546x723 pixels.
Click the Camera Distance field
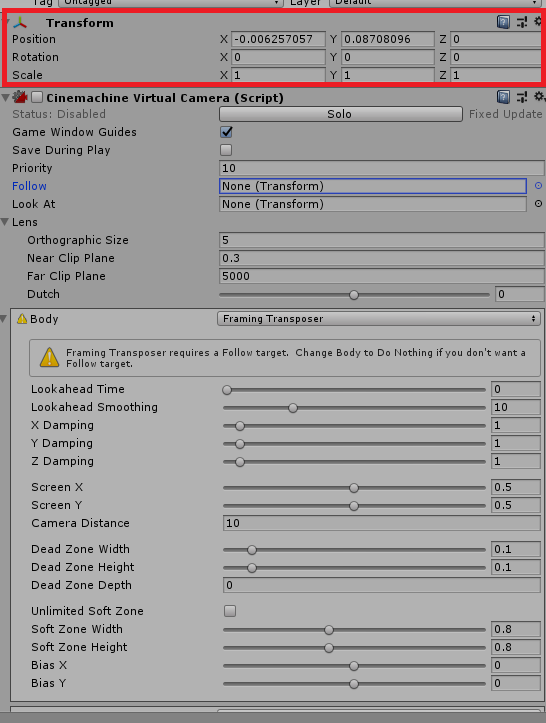point(382,523)
